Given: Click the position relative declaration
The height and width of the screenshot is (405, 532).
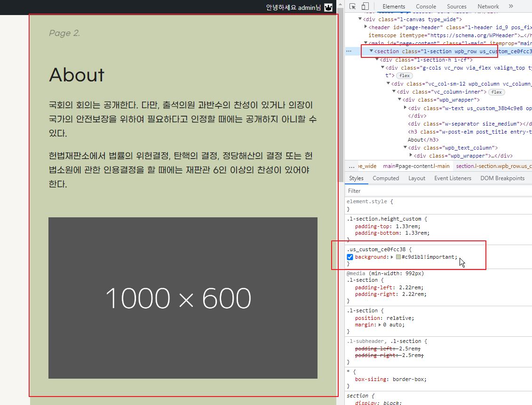Looking at the screenshot, I should (384, 318).
